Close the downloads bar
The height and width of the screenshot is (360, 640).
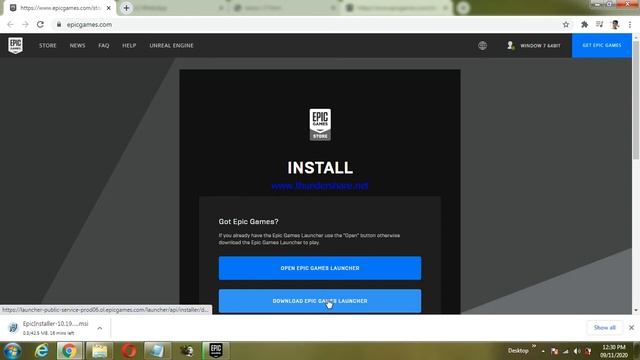(x=631, y=327)
